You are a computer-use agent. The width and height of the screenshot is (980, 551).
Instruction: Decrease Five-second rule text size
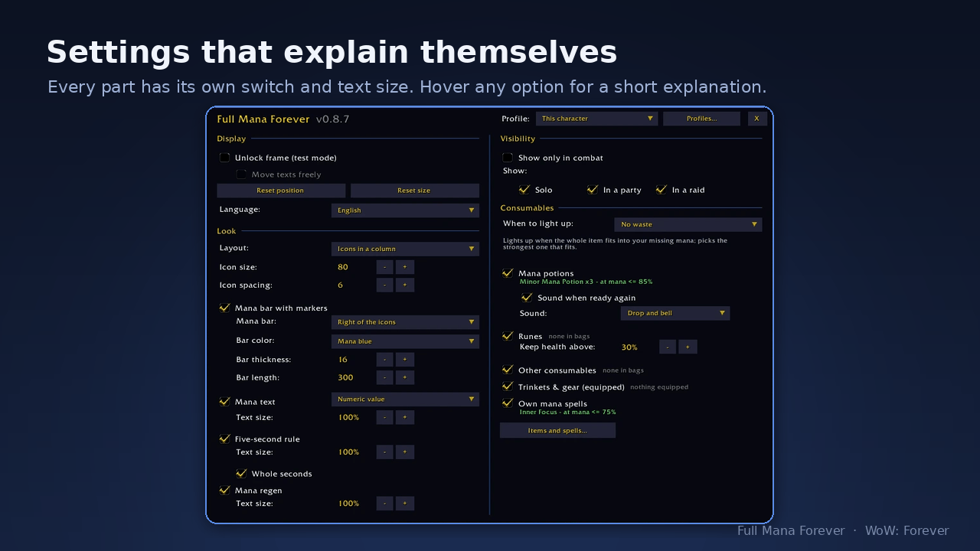point(385,452)
